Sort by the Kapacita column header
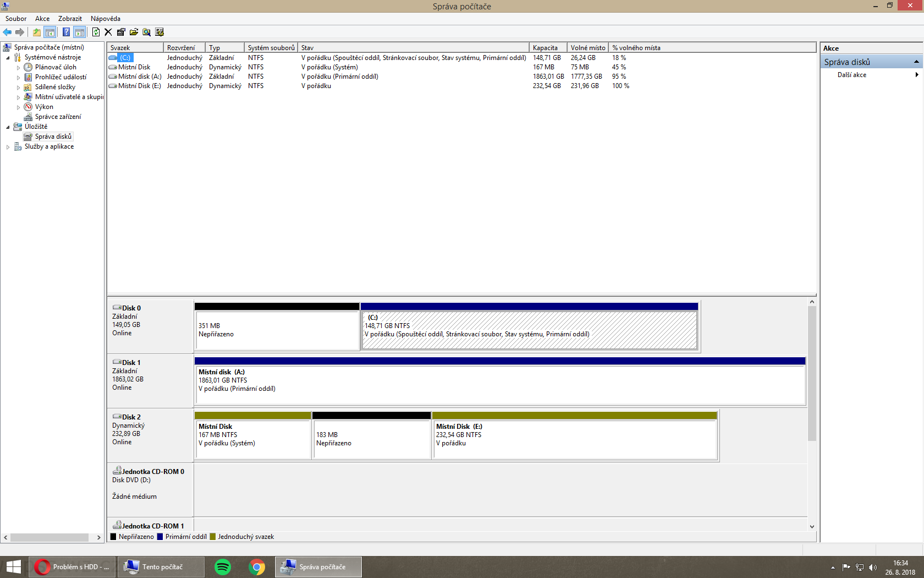 point(548,48)
